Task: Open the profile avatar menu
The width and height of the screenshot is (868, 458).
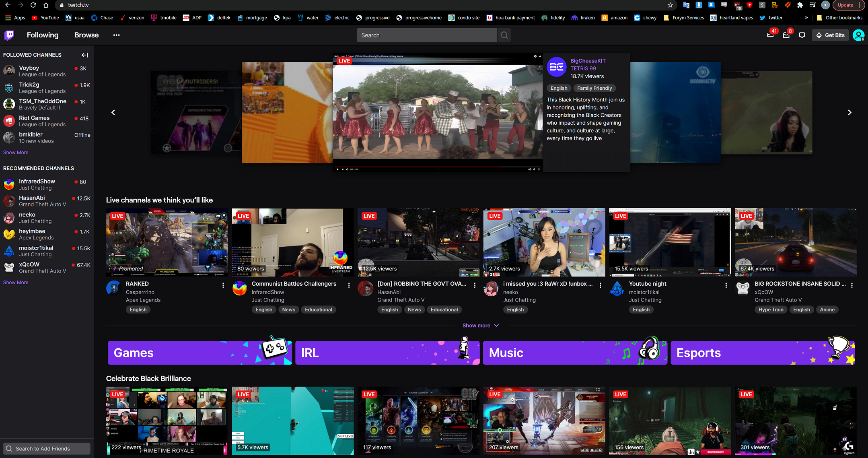Action: (858, 35)
